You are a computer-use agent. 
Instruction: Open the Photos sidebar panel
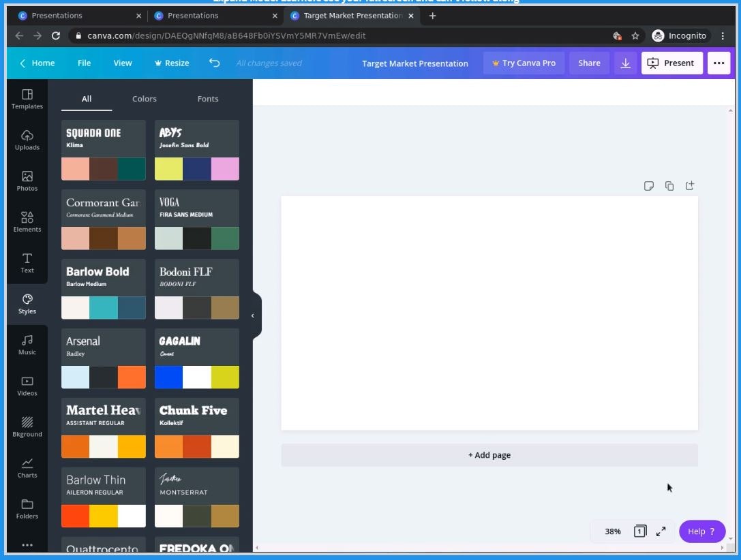coord(27,181)
